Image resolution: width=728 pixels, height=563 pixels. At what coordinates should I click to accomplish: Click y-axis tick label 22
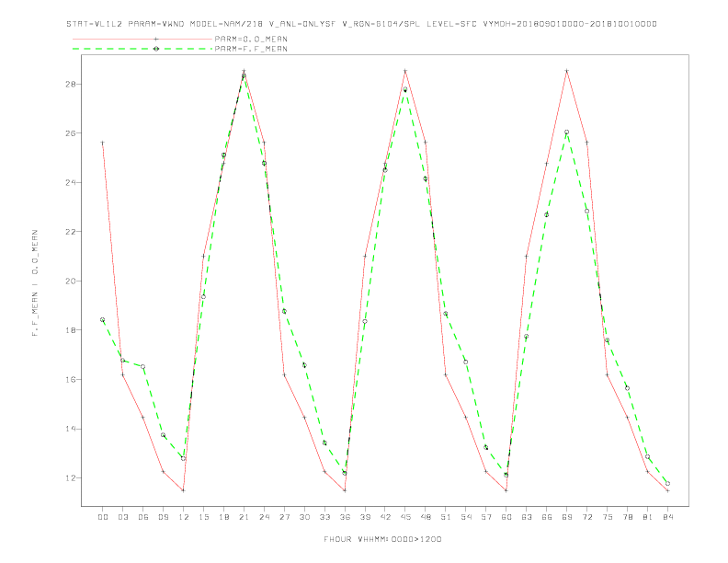click(71, 232)
